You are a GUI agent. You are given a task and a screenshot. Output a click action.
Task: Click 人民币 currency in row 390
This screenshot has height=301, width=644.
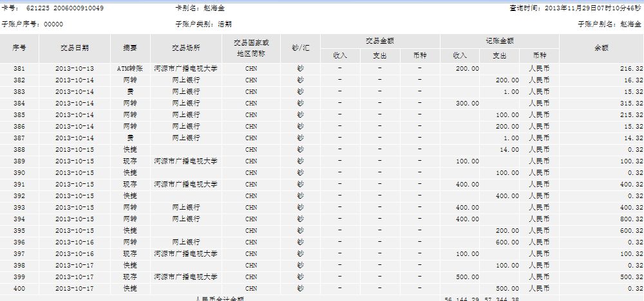[x=539, y=172]
